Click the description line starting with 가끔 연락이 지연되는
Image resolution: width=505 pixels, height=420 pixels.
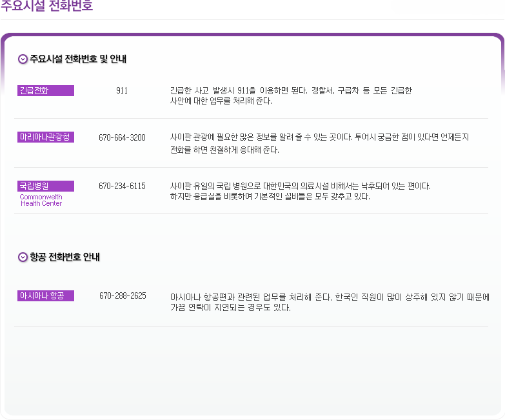(230, 308)
